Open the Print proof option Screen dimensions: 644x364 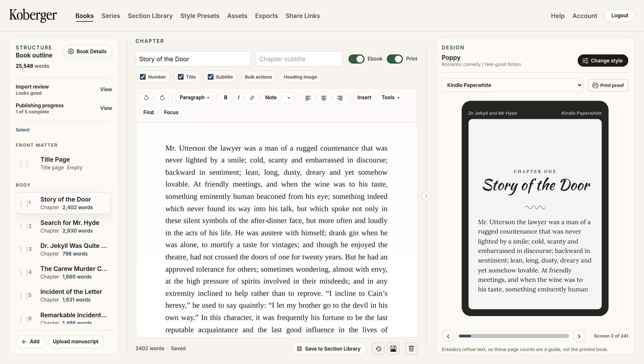[x=608, y=85]
